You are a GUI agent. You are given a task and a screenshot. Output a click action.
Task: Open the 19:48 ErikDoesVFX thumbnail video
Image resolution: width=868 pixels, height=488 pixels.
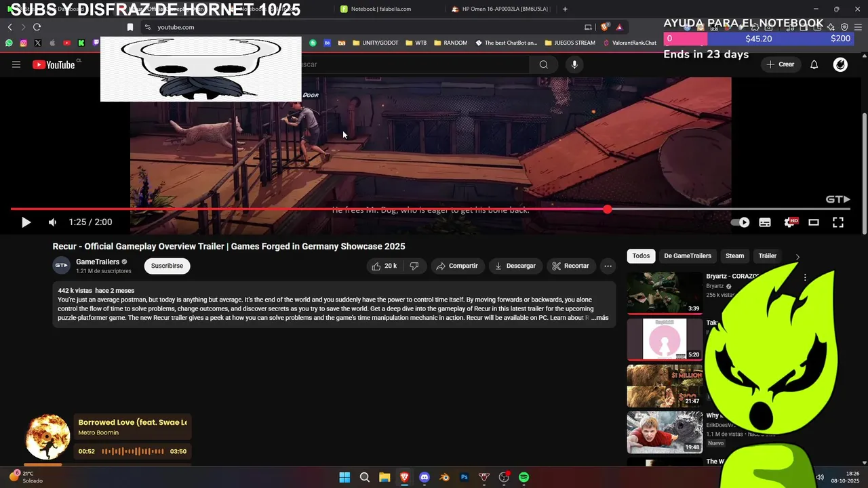coord(665,432)
